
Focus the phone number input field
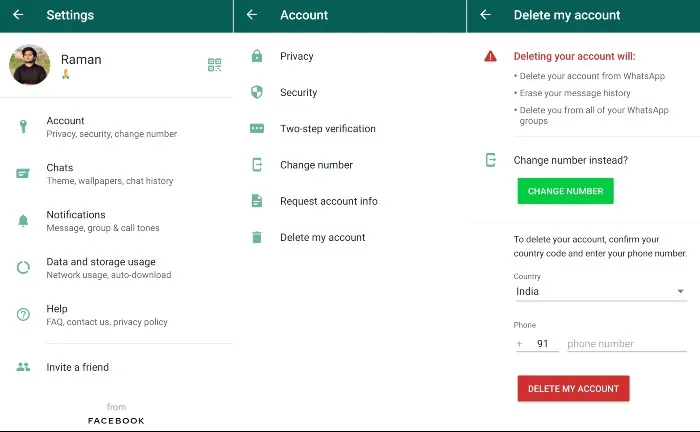[627, 344]
